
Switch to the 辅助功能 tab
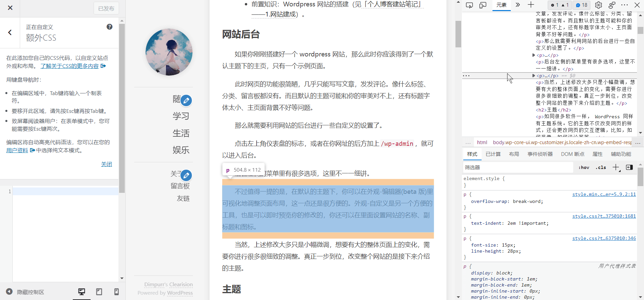tap(621, 154)
